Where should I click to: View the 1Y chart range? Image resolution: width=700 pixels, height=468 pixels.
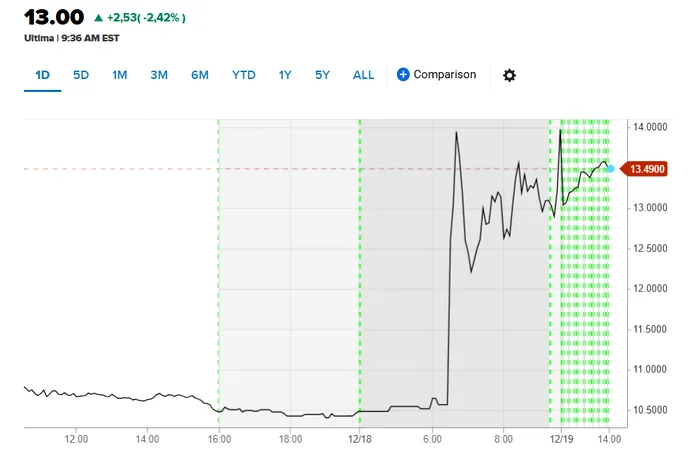point(285,75)
